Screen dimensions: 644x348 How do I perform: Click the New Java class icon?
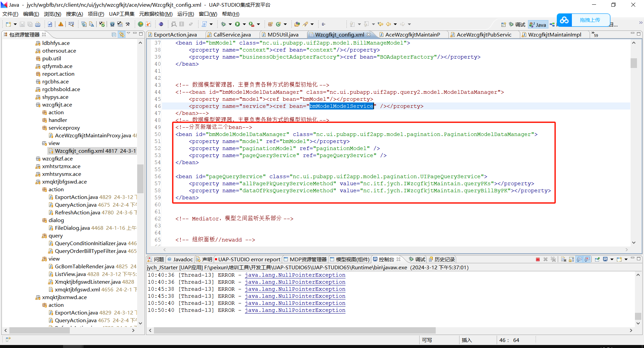[278, 24]
